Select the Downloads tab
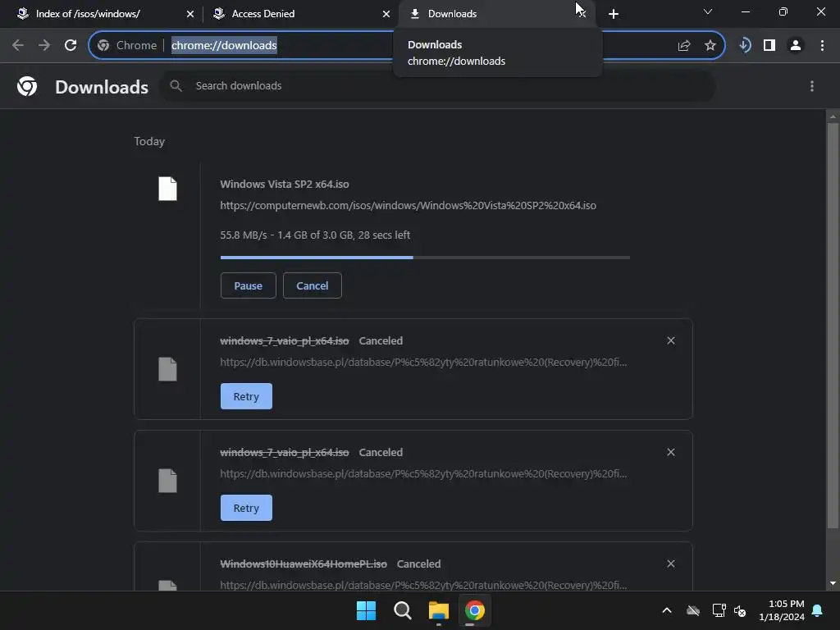This screenshot has height=630, width=840. coord(482,14)
